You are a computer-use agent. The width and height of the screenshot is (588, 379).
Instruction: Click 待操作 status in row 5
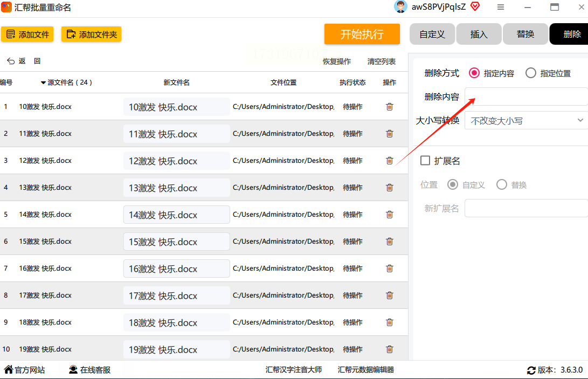[352, 215]
